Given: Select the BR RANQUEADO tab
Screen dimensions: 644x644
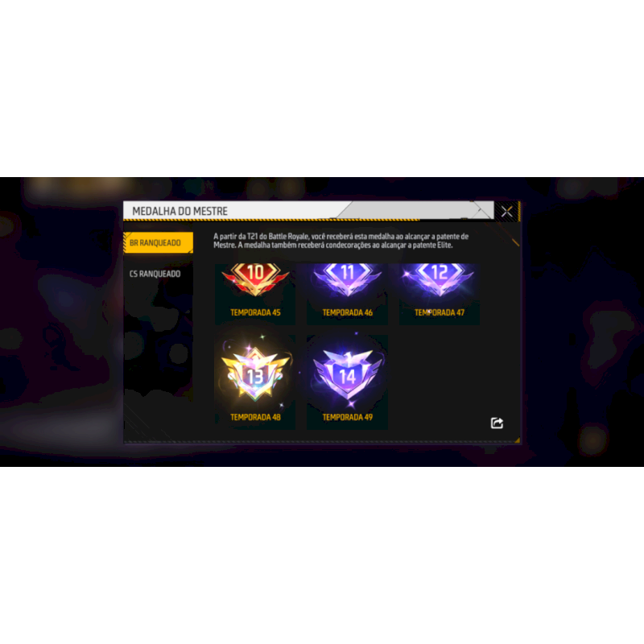Looking at the screenshot, I should click(x=158, y=243).
